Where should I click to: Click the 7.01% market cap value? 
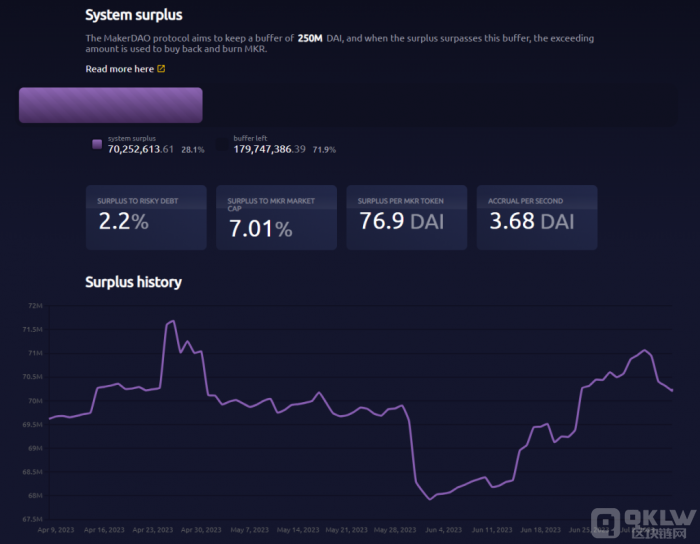click(261, 229)
